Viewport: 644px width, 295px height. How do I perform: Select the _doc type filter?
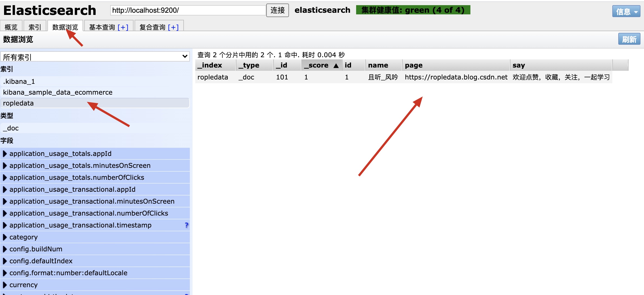coord(95,128)
